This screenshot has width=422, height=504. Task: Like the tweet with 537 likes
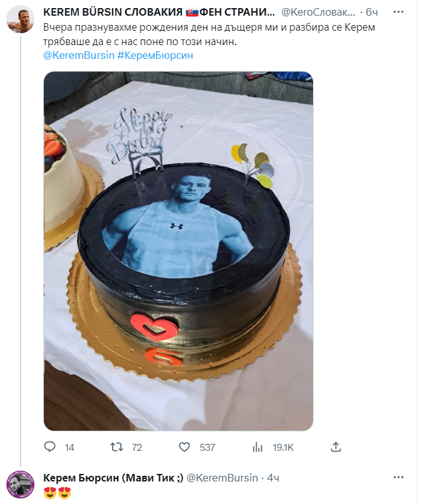[x=185, y=447]
